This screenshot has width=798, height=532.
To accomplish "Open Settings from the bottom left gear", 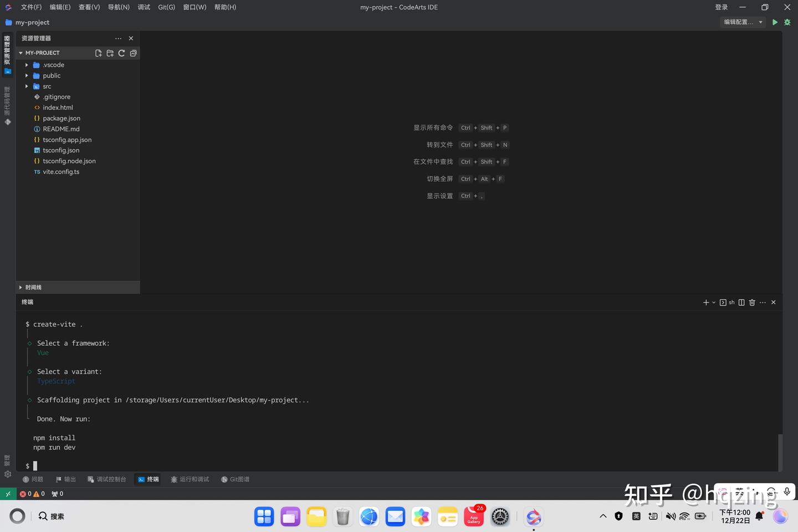I will [x=8, y=474].
